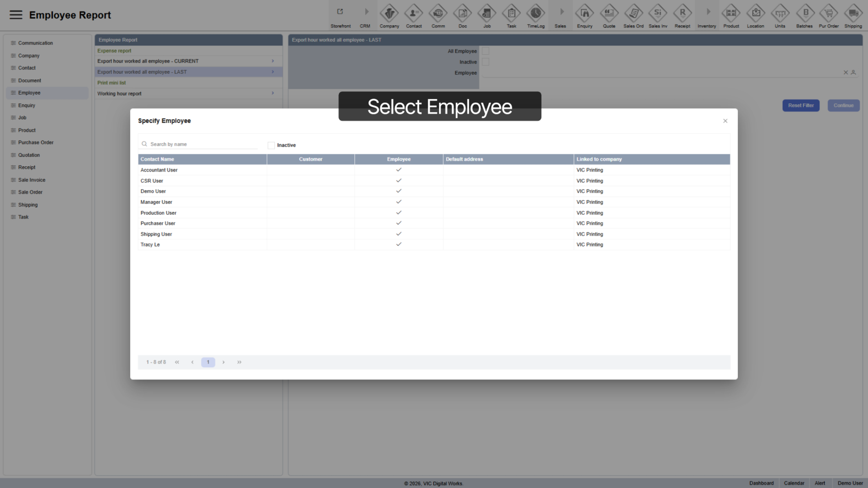Screen dimensions: 868x488
Task: Open Storefront external link icon
Action: pyautogui.click(x=340, y=12)
